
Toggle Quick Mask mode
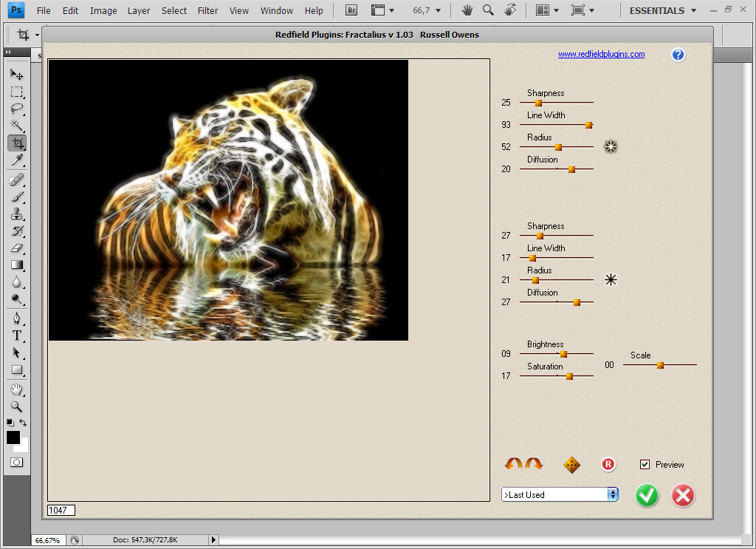(x=16, y=462)
